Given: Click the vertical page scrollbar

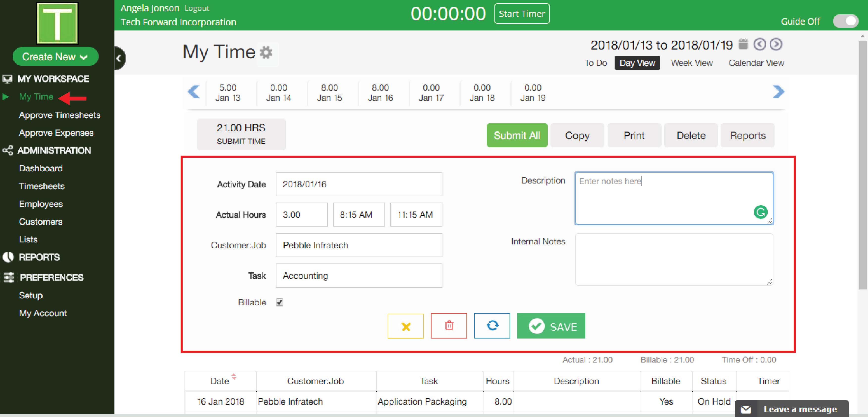Looking at the screenshot, I should 863,165.
